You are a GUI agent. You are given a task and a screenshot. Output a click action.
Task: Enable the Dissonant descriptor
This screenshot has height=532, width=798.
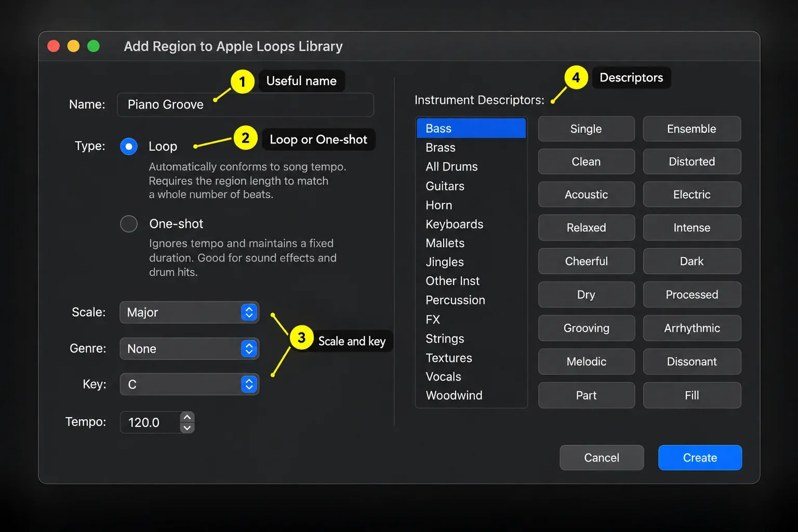pos(691,362)
